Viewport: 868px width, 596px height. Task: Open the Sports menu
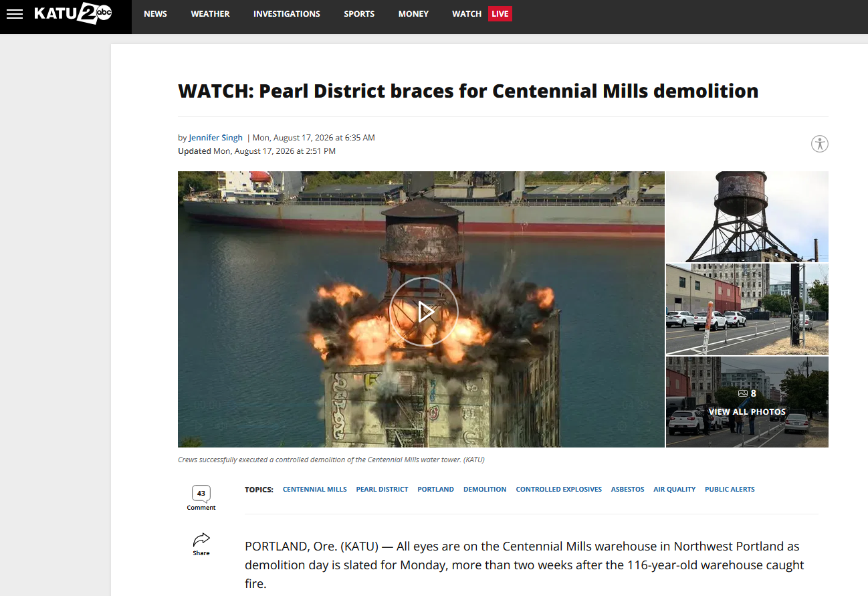359,14
